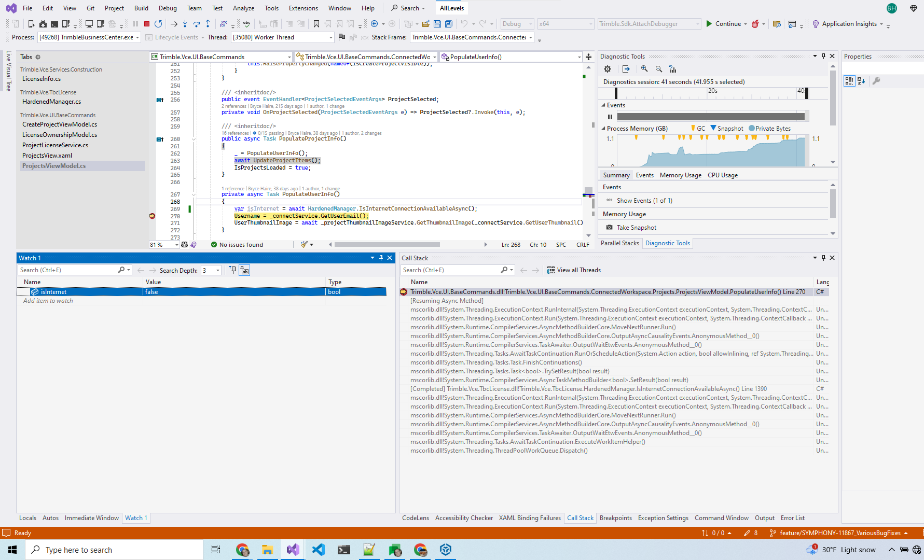Click Show Events (1 of 1) link
924x560 pixels.
[x=644, y=201]
